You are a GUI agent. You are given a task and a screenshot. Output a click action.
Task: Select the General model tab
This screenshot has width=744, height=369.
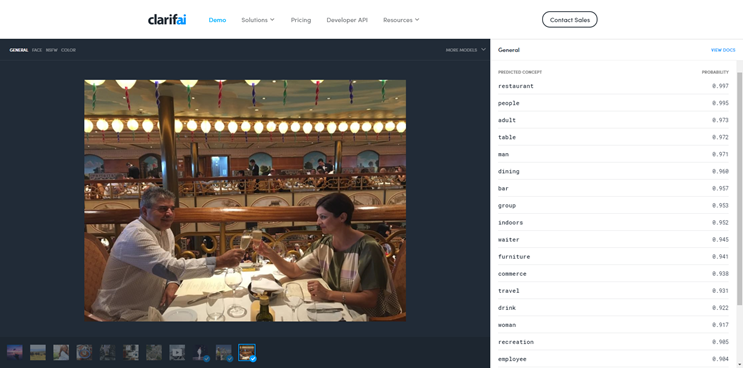(19, 50)
